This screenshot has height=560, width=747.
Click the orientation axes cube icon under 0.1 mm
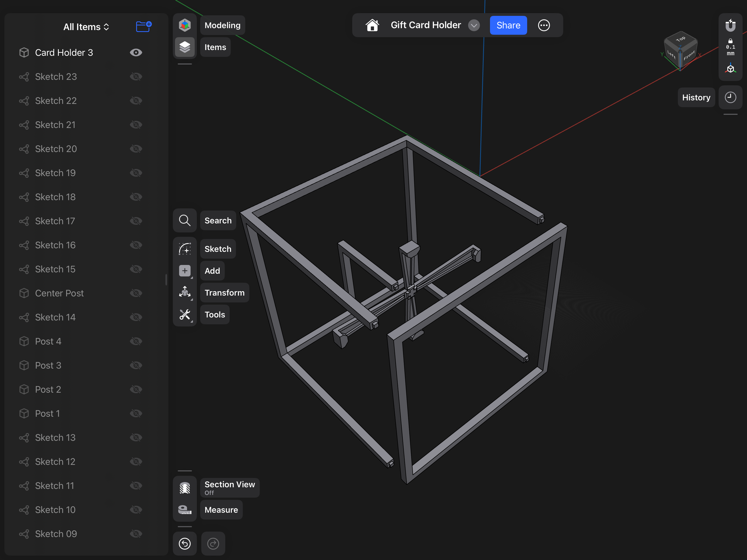click(730, 69)
